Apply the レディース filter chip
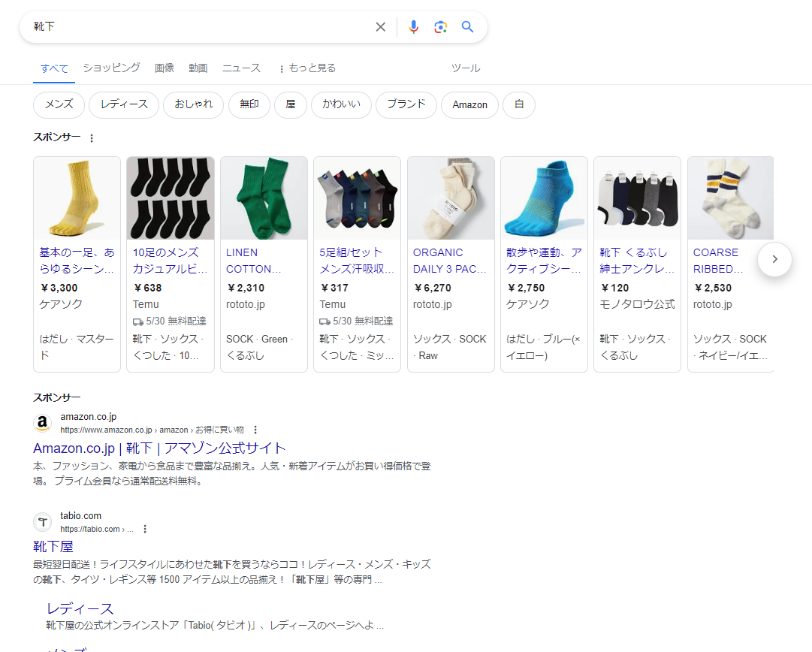 click(124, 105)
